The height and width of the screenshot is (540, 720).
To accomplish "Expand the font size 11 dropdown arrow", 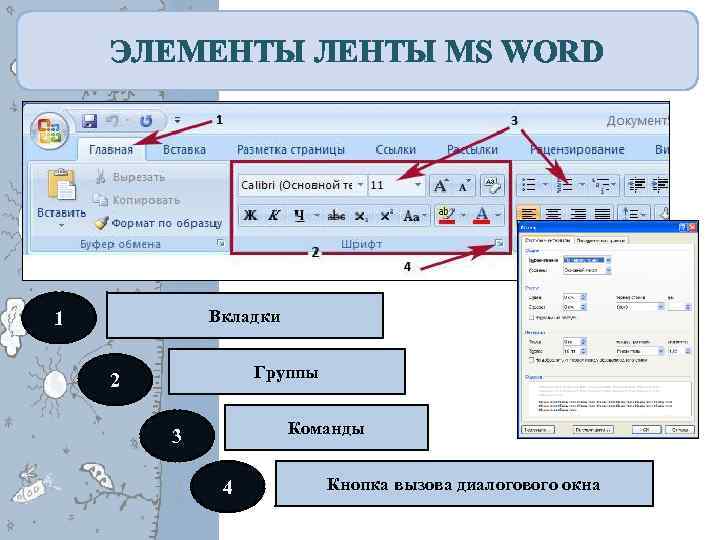I will click(418, 185).
